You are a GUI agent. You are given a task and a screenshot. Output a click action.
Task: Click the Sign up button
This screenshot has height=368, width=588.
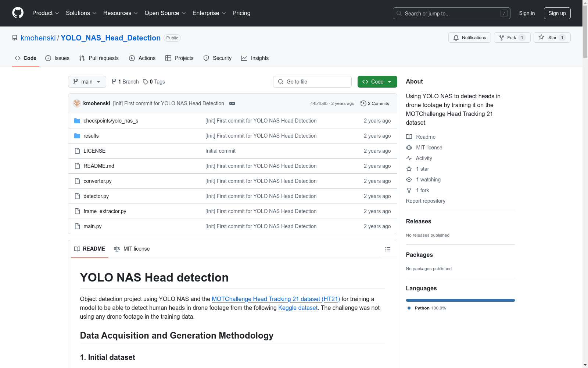point(557,13)
